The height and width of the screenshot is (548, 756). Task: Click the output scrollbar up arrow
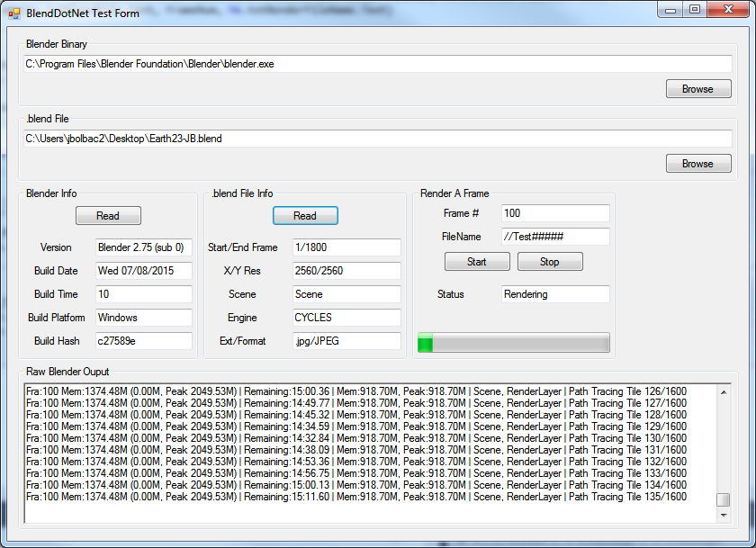724,392
